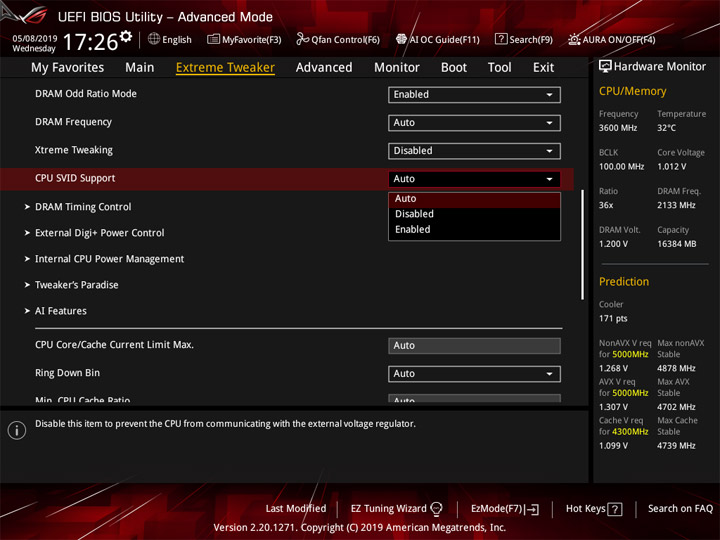Click CPU Core/Cache Current Limit Max field
This screenshot has width=720, height=540.
pos(474,346)
